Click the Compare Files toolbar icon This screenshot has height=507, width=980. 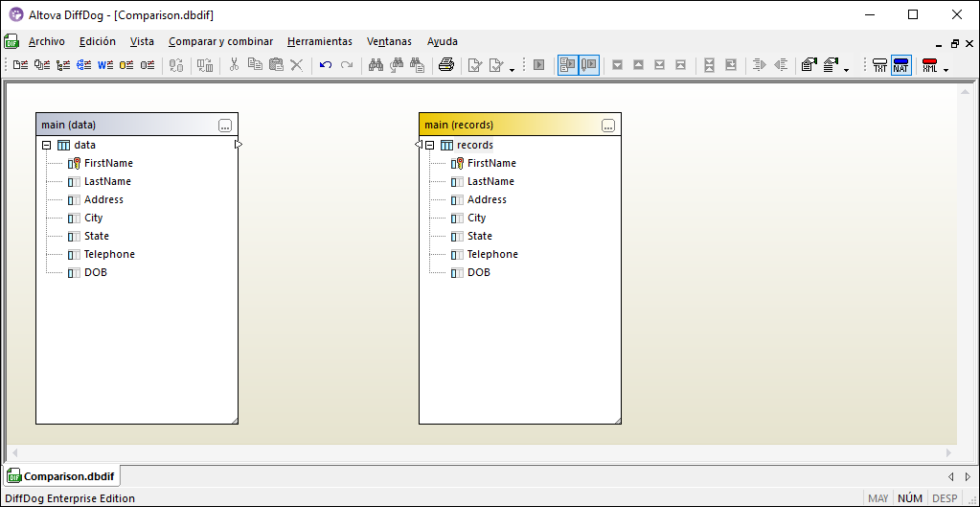(20, 65)
